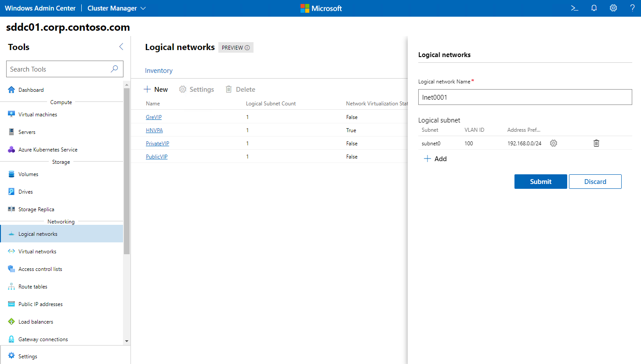641x364 pixels.
Task: Click New logical network button
Action: tap(156, 89)
